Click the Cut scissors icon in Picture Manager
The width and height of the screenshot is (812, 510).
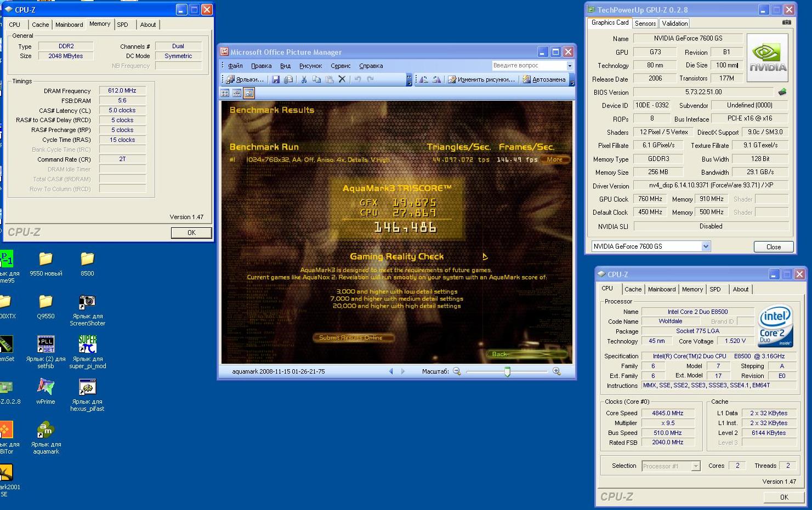pyautogui.click(x=304, y=79)
